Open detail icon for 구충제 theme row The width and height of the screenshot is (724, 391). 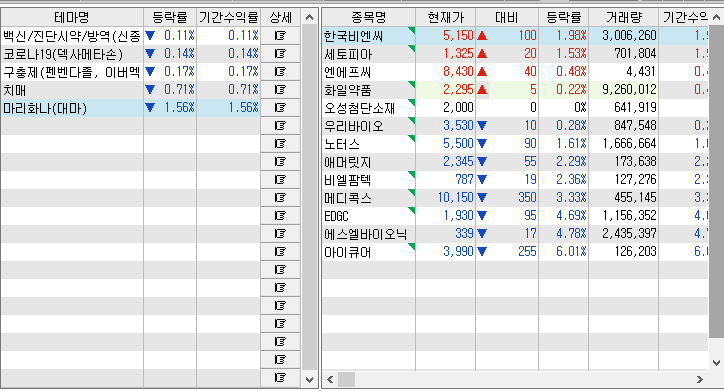280,72
